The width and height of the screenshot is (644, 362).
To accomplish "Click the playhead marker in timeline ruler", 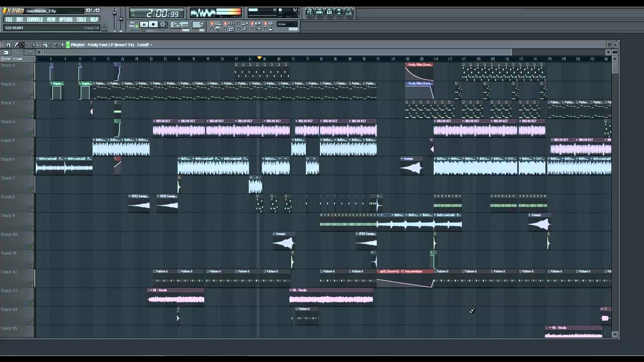I will pyautogui.click(x=260, y=58).
